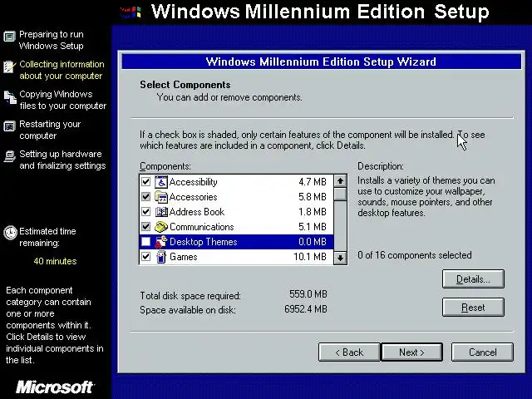Click the 4.7 MB size value
The width and height of the screenshot is (532, 399).
point(313,182)
